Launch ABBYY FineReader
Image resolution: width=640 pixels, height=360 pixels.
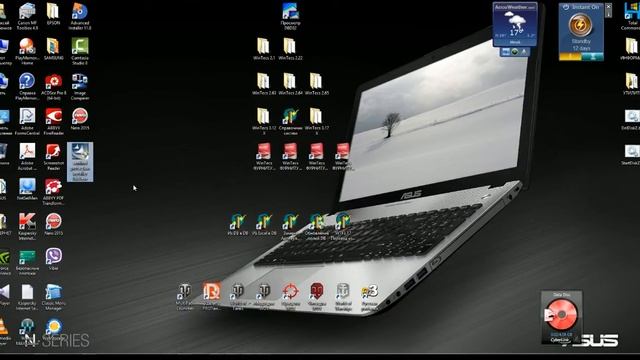point(53,122)
